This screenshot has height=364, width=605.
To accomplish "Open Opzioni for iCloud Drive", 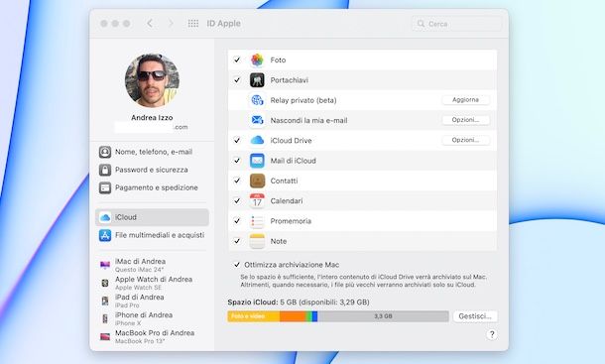I will click(466, 140).
